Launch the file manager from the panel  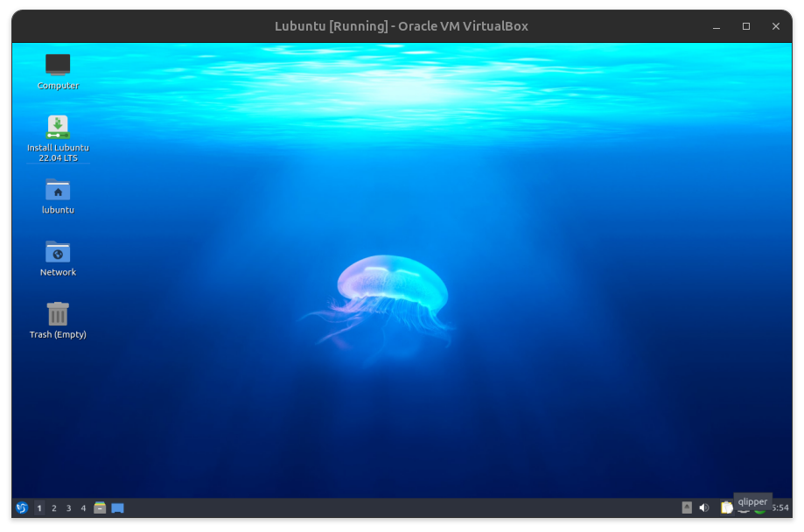pyautogui.click(x=100, y=507)
